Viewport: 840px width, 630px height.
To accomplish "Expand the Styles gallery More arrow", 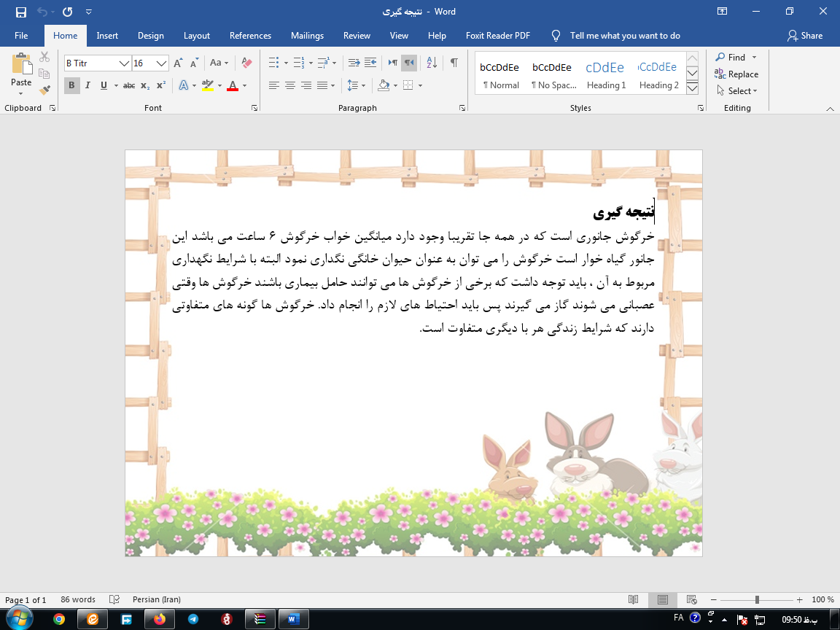I will [693, 88].
